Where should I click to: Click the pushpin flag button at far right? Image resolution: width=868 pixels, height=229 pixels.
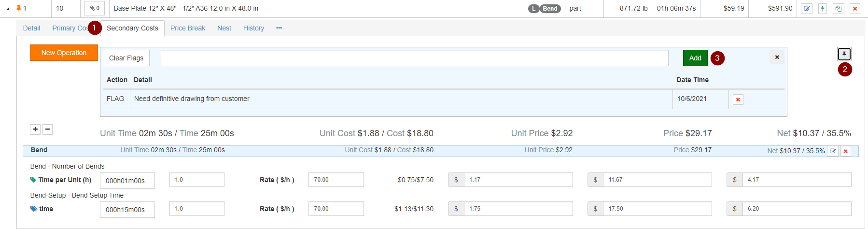point(844,54)
